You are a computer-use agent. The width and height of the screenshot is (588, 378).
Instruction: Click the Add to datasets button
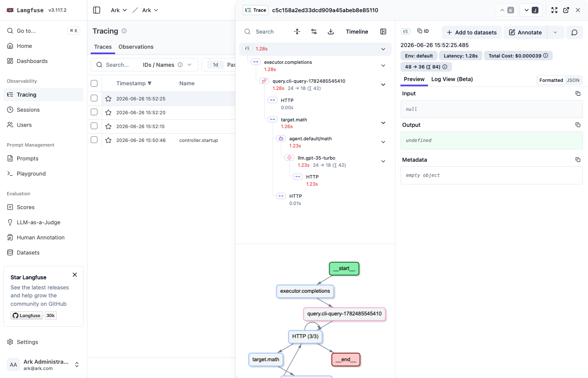[x=472, y=32]
